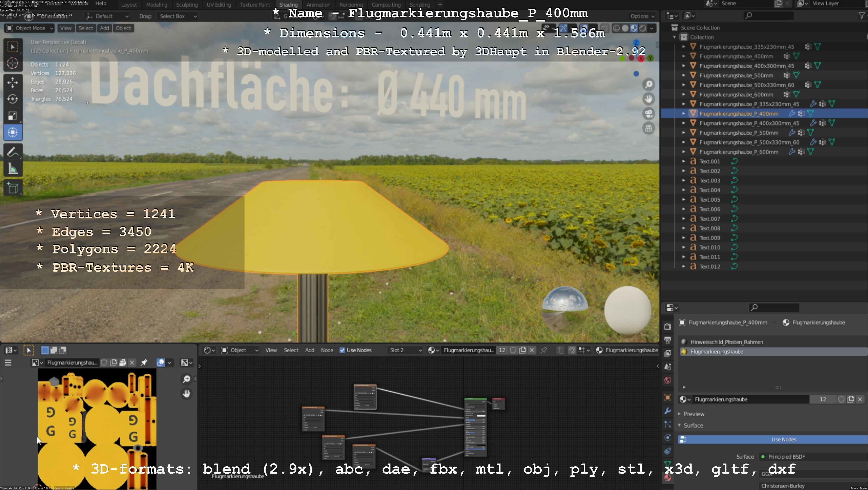Select the Rotate tool
The height and width of the screenshot is (490, 868).
click(13, 99)
